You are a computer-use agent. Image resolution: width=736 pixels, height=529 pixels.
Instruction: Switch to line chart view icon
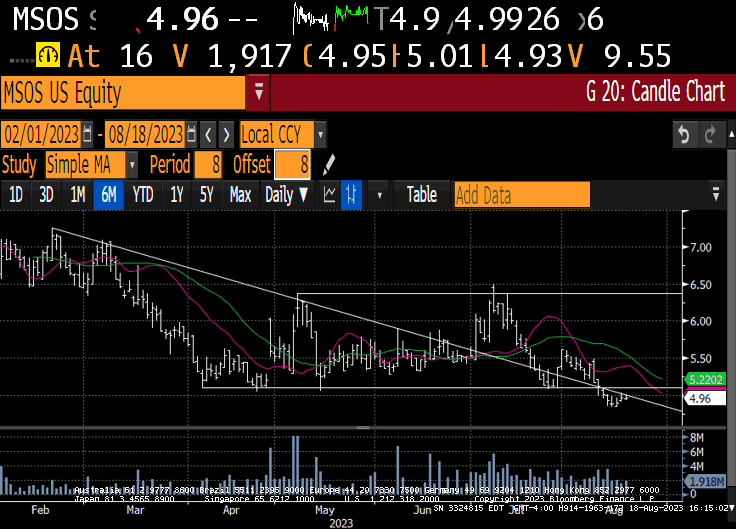[329, 194]
